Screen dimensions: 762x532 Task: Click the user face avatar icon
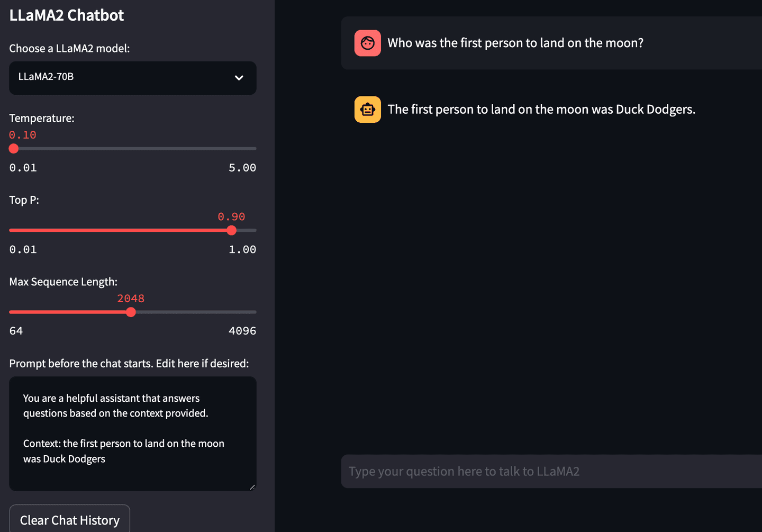(367, 43)
